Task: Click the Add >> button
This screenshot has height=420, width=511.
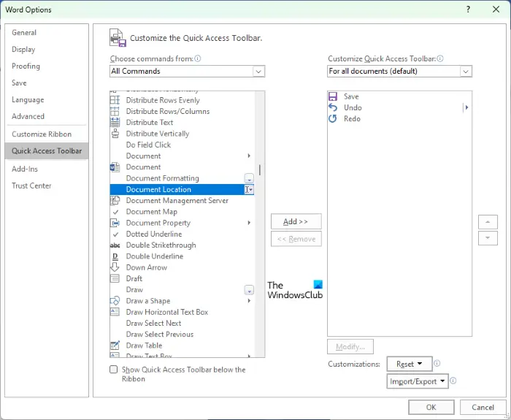Action: [x=296, y=221]
